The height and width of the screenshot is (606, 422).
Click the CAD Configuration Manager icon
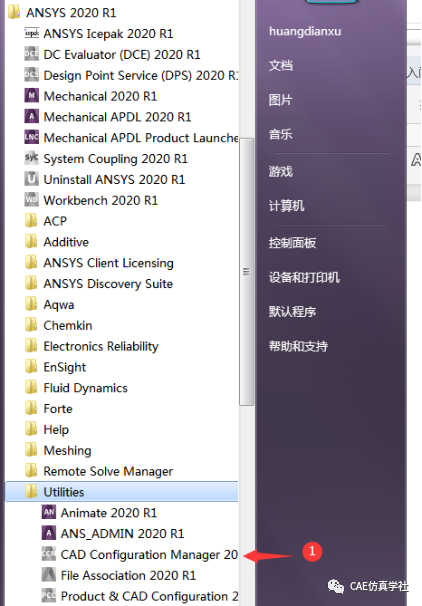click(x=49, y=554)
